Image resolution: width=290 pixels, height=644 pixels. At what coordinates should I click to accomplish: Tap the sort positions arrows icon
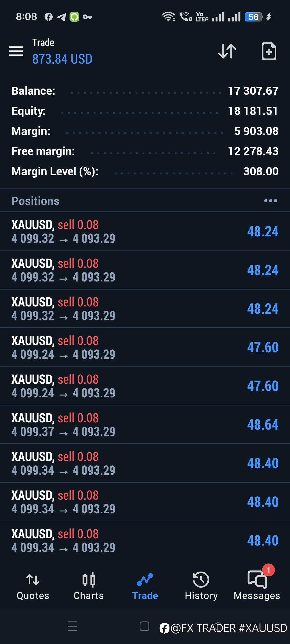(x=227, y=51)
